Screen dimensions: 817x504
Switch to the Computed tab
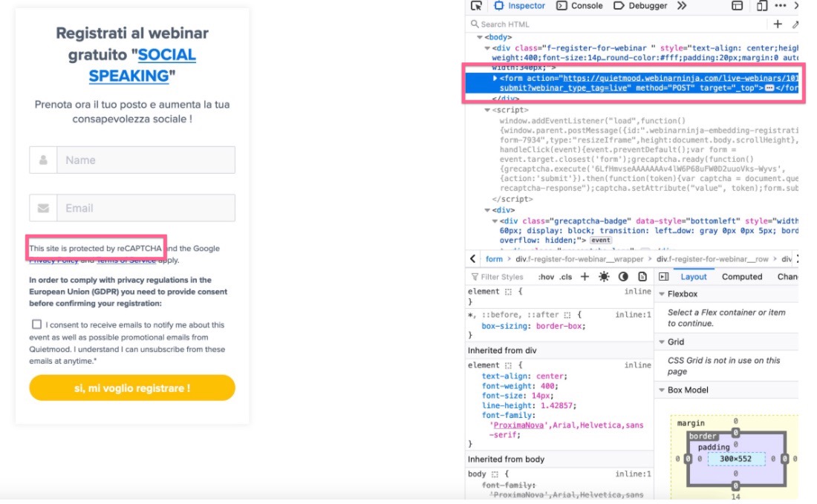pos(742,277)
